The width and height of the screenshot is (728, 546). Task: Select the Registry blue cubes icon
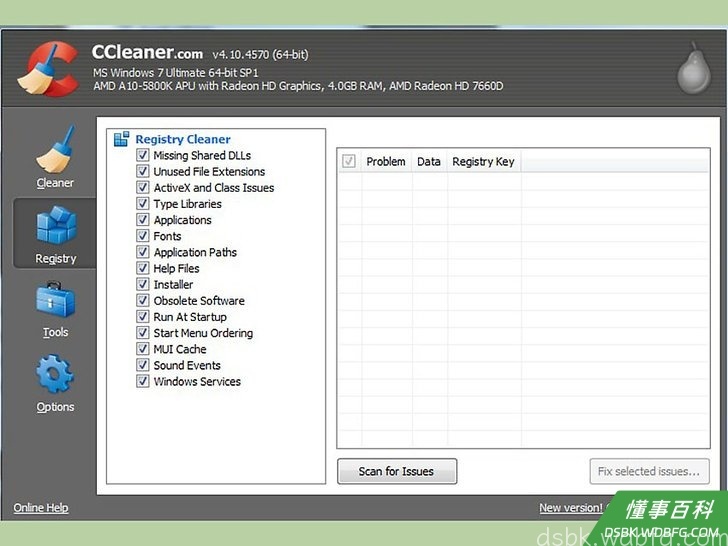(56, 226)
